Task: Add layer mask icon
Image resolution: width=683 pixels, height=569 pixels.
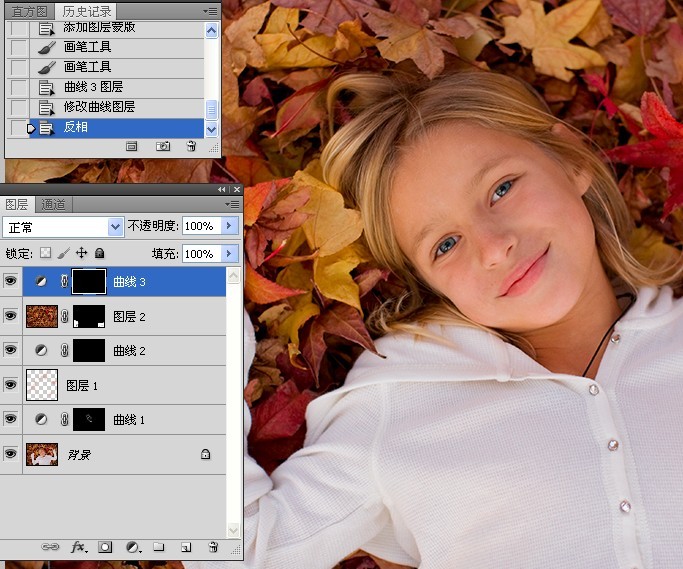Action: pyautogui.click(x=105, y=547)
